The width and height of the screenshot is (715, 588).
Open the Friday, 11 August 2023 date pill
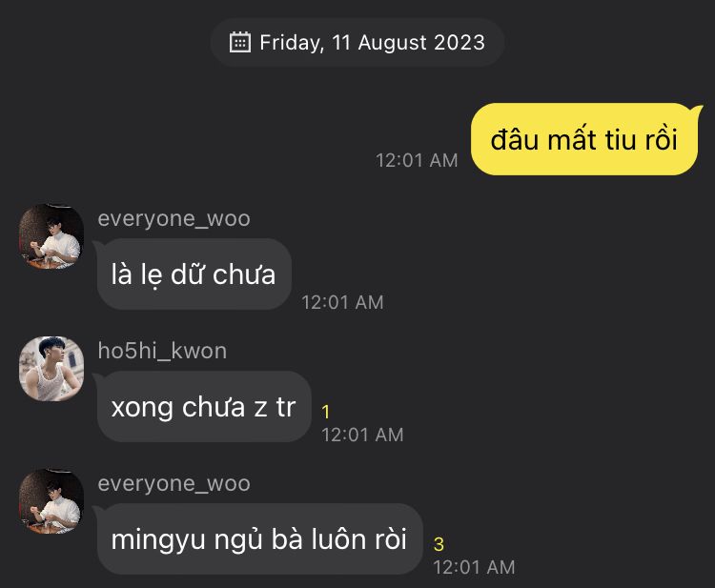point(357,42)
